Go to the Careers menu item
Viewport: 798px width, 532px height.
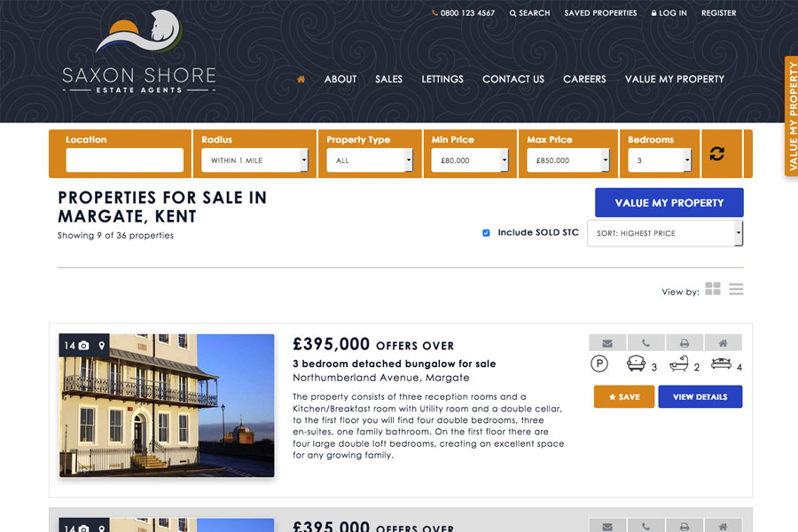click(x=584, y=79)
